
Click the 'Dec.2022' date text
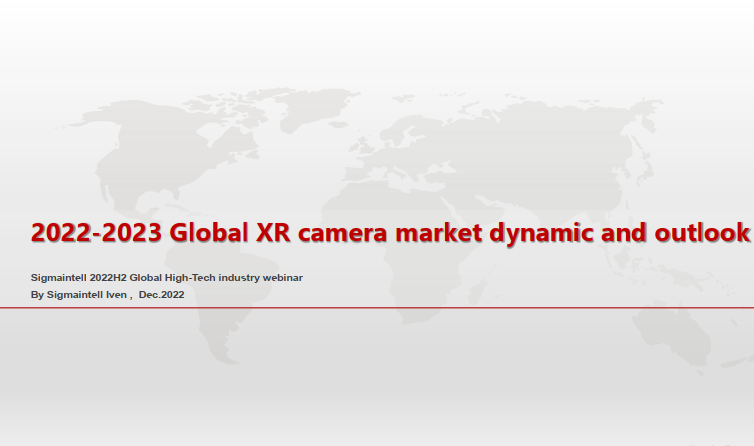tap(161, 295)
